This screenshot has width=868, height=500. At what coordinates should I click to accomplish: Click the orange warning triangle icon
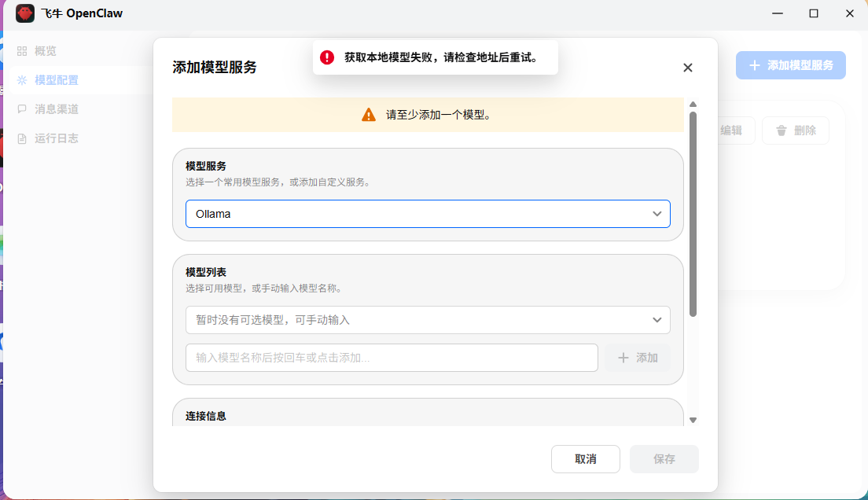coord(369,115)
